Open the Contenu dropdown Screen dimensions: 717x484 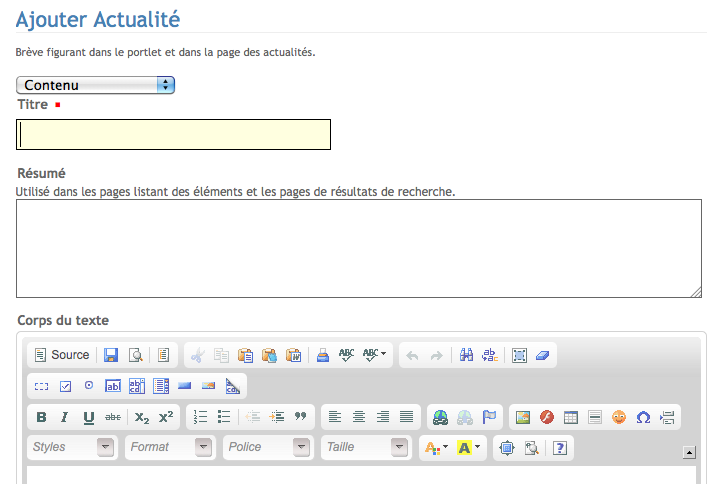coord(96,85)
